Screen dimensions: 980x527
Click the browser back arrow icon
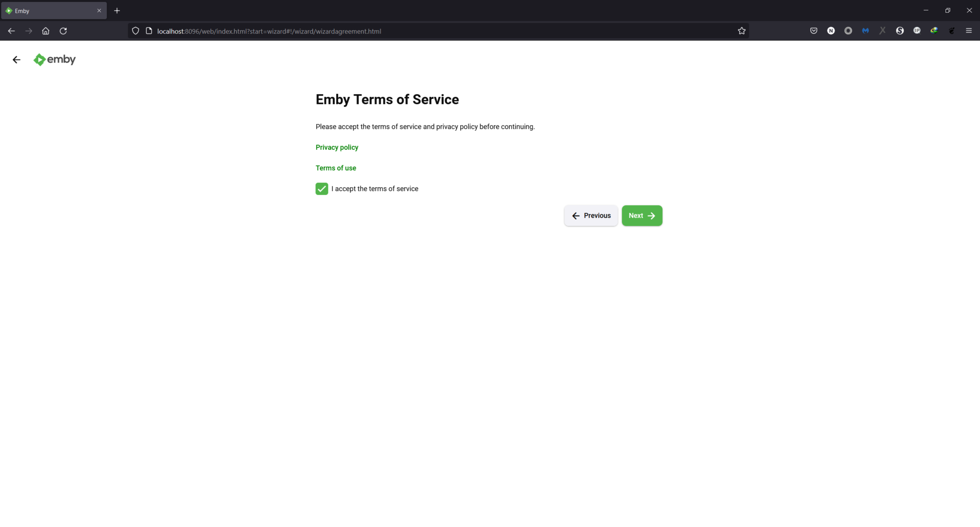(x=12, y=31)
